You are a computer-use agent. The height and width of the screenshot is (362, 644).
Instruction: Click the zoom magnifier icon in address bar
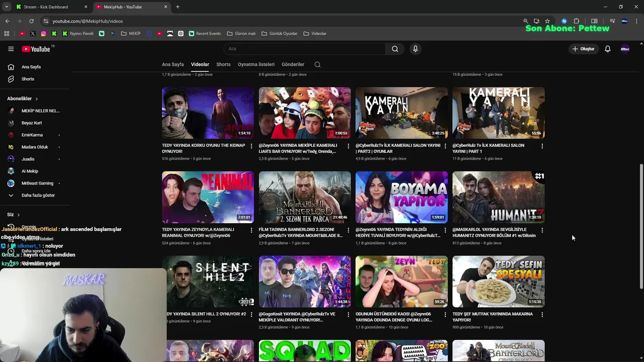pos(526,21)
